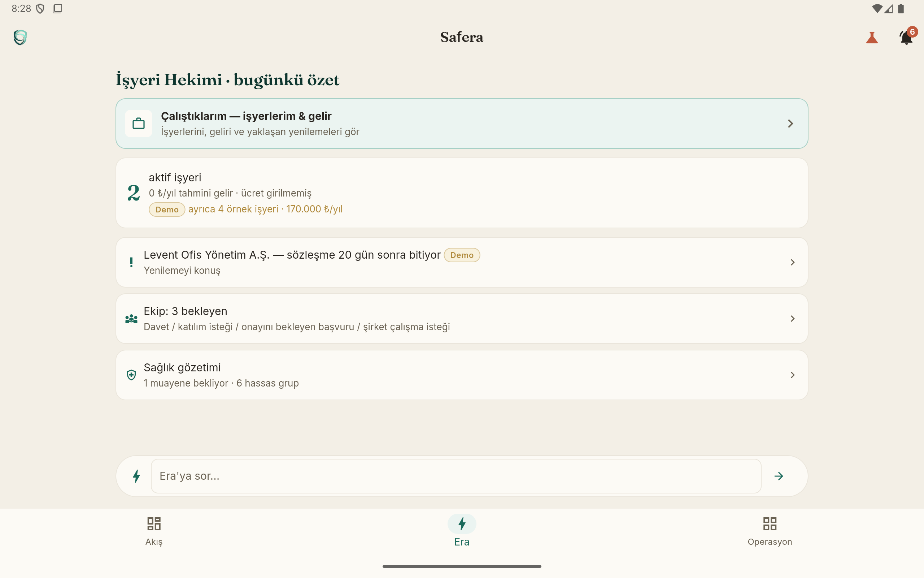Viewport: 924px width, 578px height.
Task: Tap the briefcase icon in Çalıştıklarım card
Action: (x=139, y=124)
